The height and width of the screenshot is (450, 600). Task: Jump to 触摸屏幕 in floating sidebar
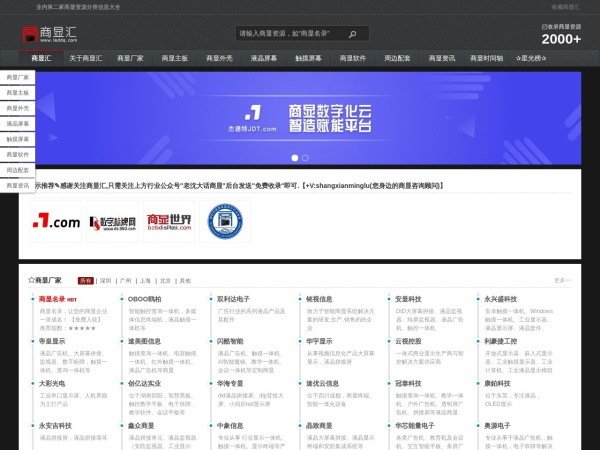click(18, 139)
